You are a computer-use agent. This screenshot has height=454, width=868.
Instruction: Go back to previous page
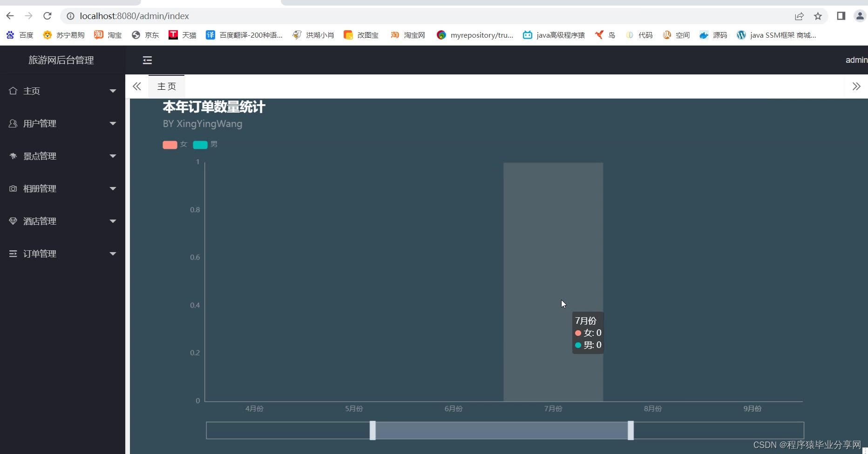click(10, 16)
